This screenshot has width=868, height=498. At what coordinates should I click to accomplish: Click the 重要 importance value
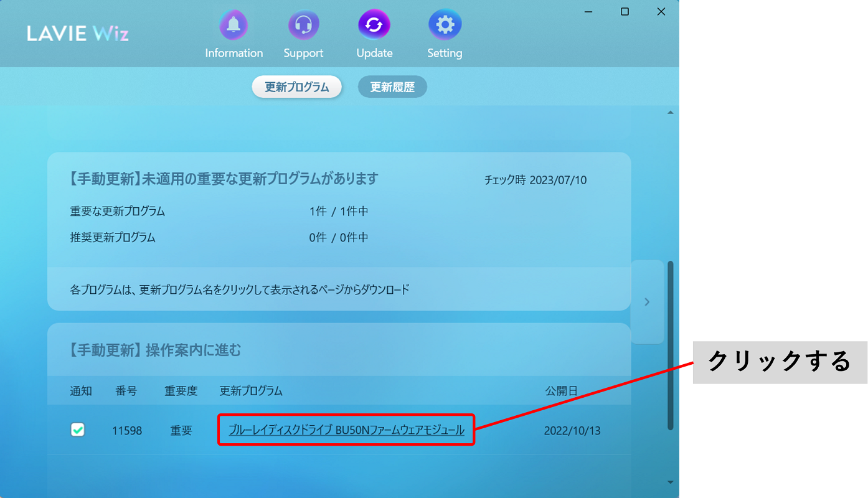coord(181,430)
